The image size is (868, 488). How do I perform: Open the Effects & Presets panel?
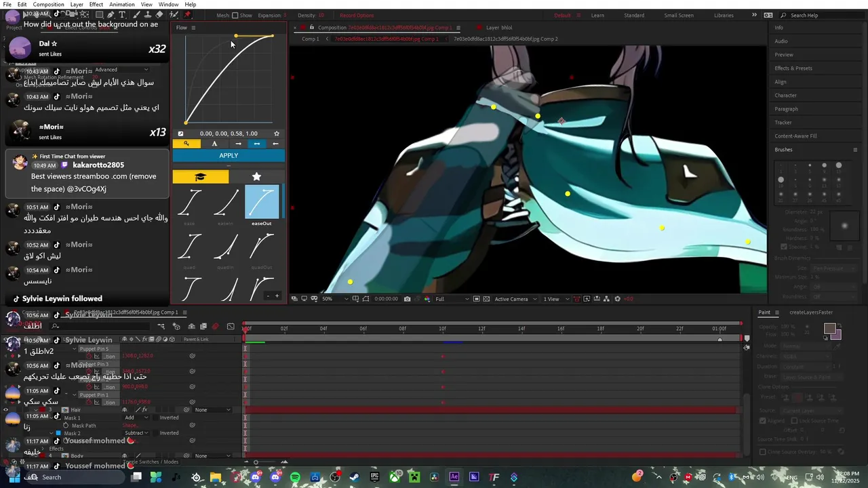(793, 68)
